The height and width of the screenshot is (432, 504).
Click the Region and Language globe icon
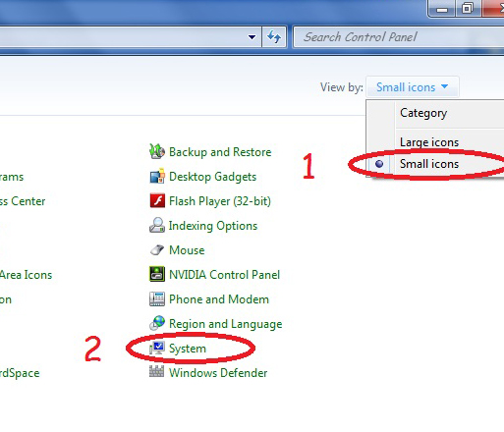(x=157, y=323)
